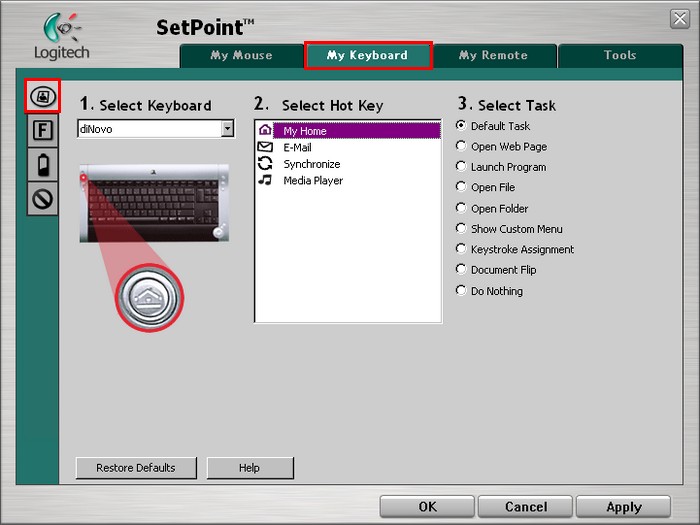
Task: Select the Synchronize hot key
Action: click(311, 164)
